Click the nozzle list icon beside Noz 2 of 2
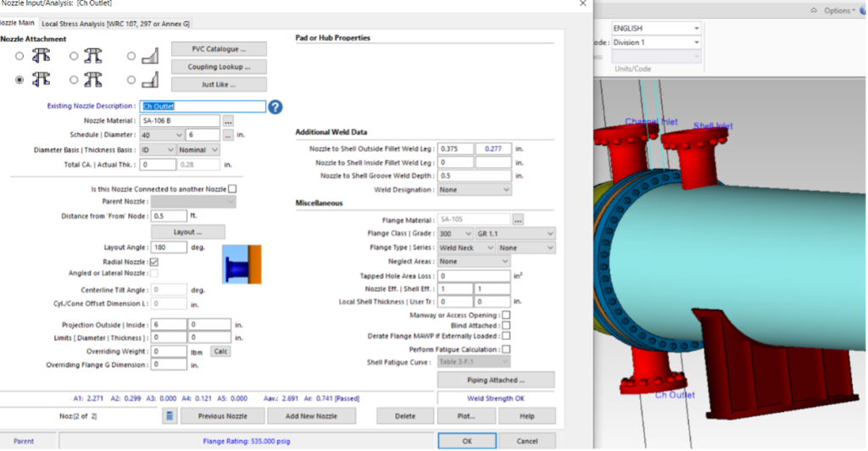 (170, 415)
